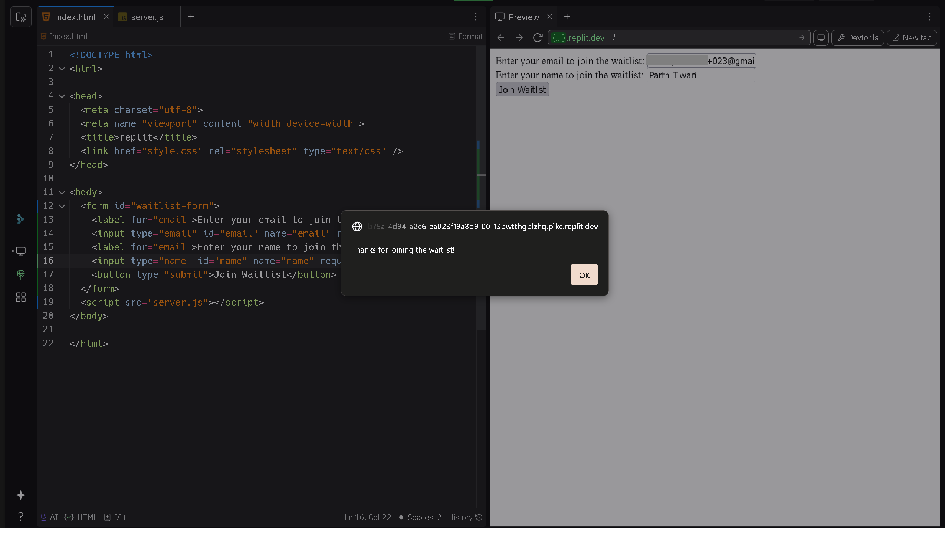Toggle the device view monitor icon
The width and height of the screenshot is (945, 560).
point(821,38)
